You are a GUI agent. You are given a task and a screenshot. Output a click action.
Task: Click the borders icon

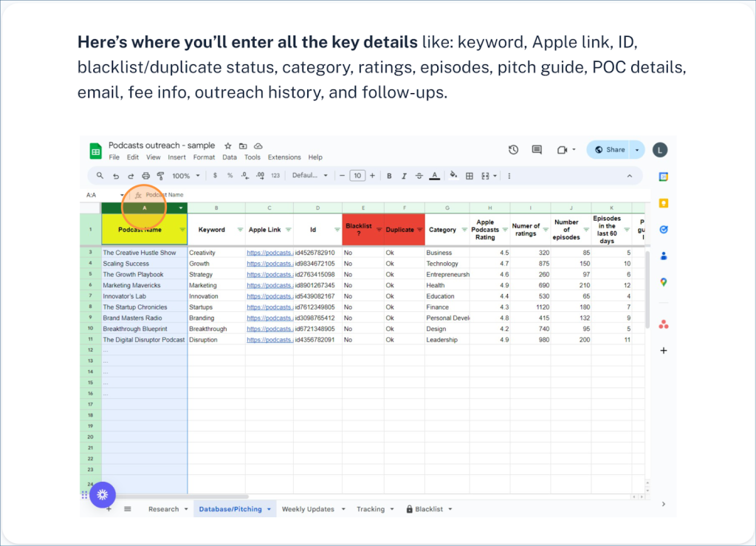tap(469, 176)
